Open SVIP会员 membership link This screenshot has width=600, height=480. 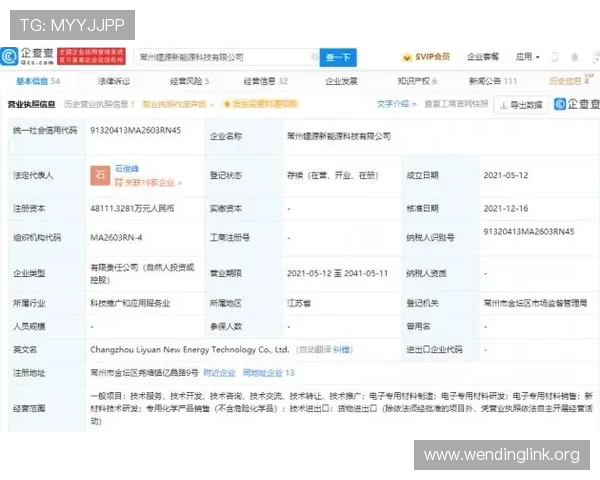(x=426, y=57)
